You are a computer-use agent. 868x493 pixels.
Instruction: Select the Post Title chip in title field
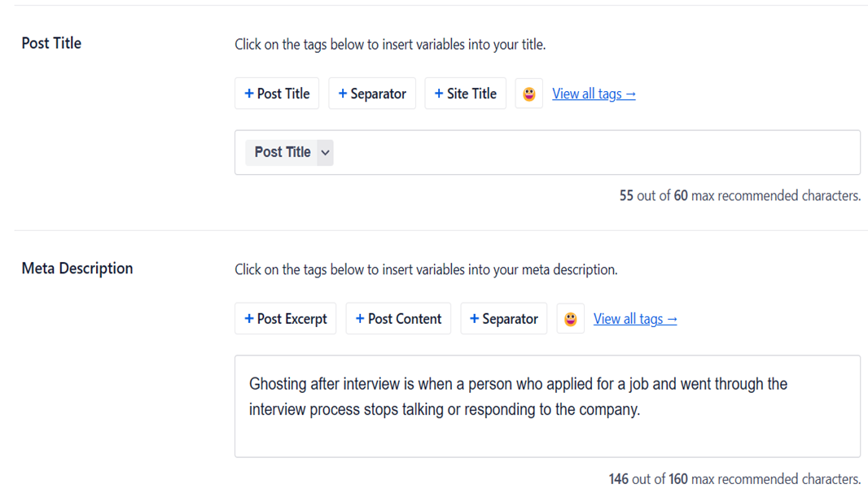(282, 152)
